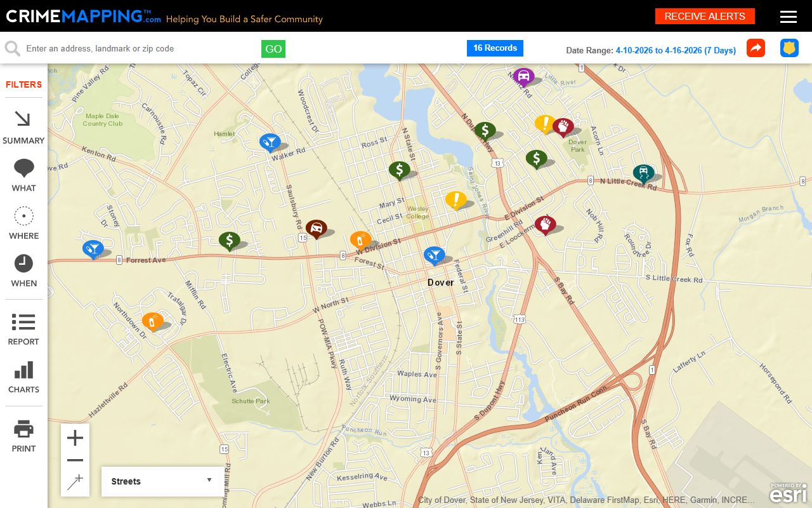Change the date range link
The height and width of the screenshot is (508, 812).
pyautogui.click(x=676, y=51)
